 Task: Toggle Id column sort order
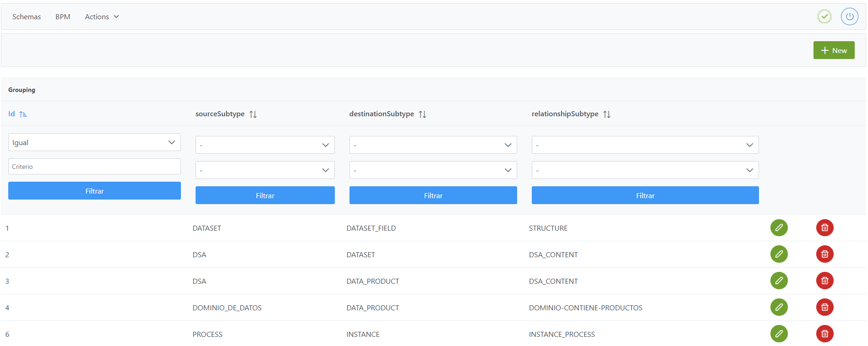click(x=23, y=114)
